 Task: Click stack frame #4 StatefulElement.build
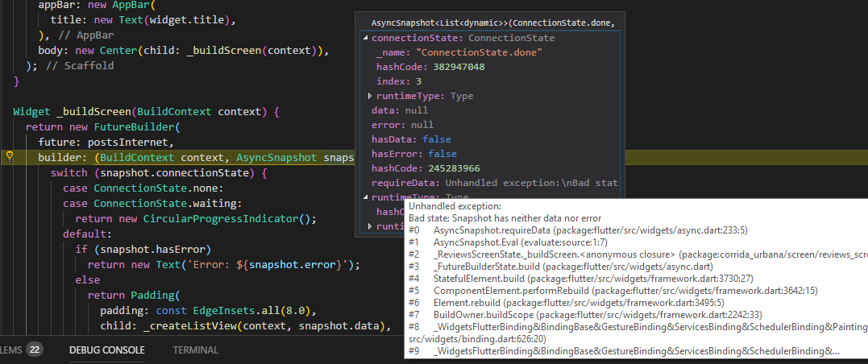580,279
